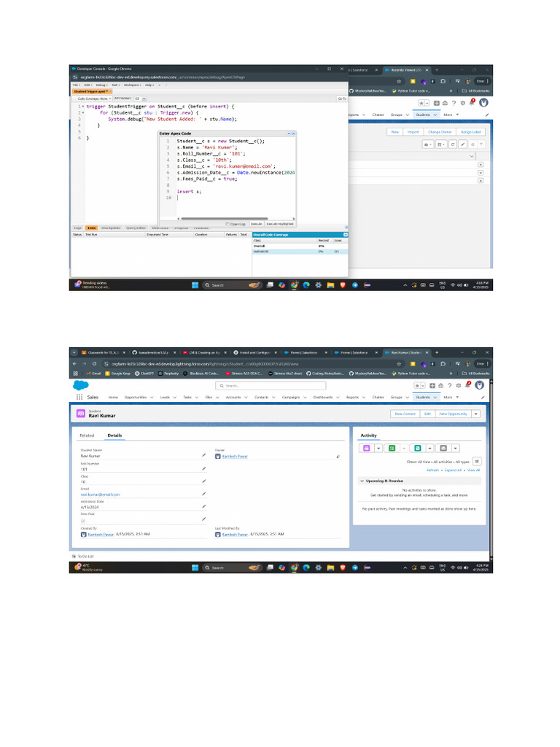Open Favorites list dropdown on Ravi Kumar page
This screenshot has width=560, height=747.
pos(422,385)
